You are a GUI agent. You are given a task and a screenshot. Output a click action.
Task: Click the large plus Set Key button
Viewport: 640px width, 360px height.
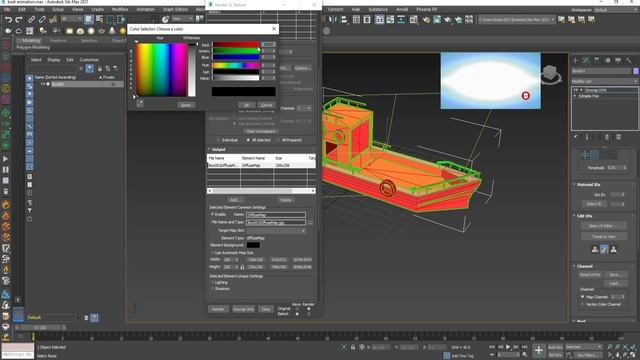[539, 350]
